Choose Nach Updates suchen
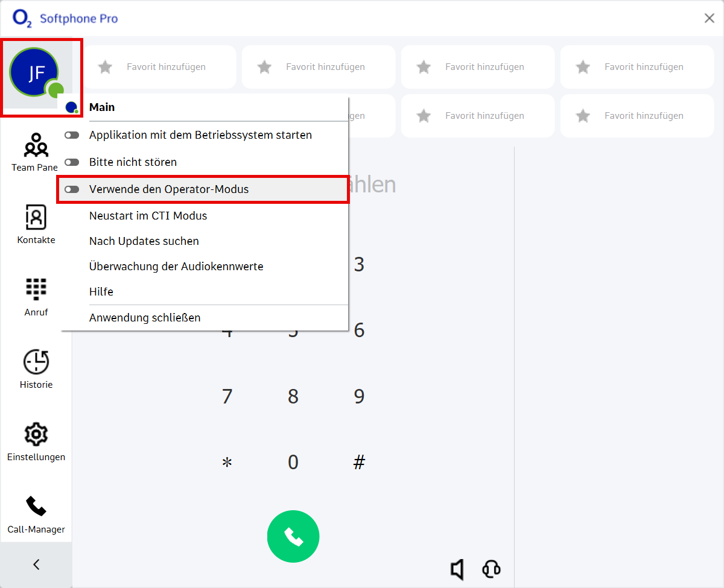Viewport: 724px width, 588px height. 144,241
